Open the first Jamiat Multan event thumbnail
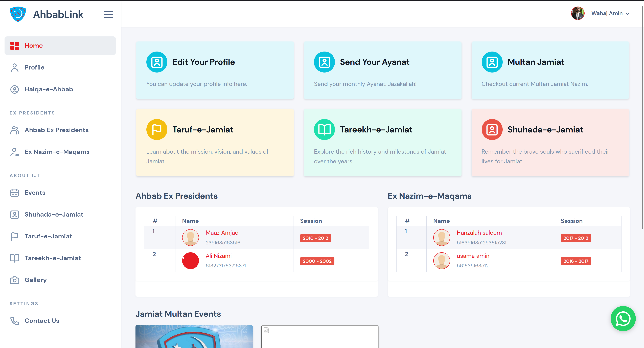Viewport: 644px width, 348px height. pyautogui.click(x=194, y=336)
